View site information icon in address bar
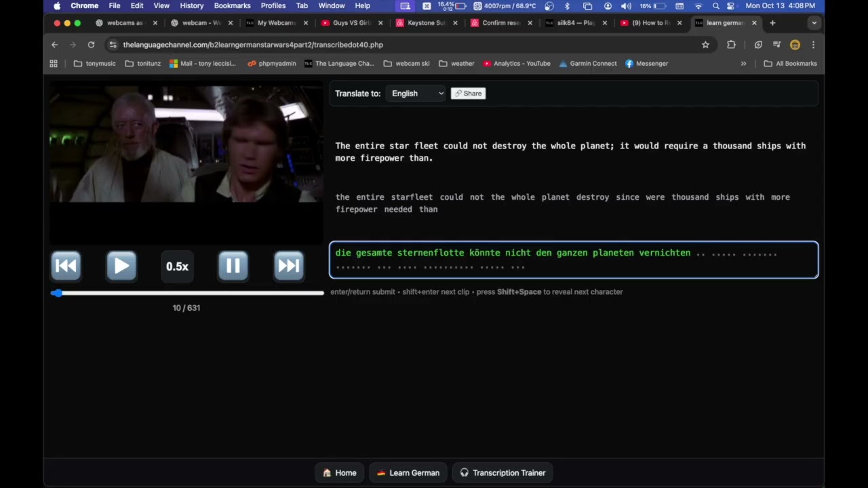 113,45
